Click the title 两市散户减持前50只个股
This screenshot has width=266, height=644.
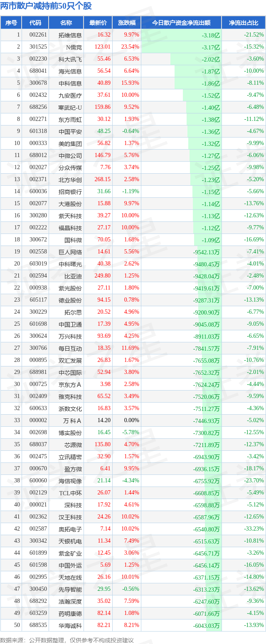46,6
